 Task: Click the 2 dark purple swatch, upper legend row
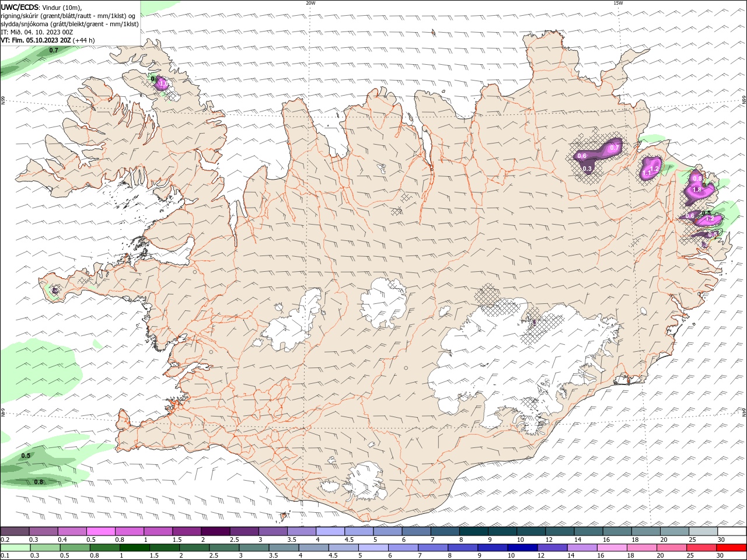click(215, 531)
